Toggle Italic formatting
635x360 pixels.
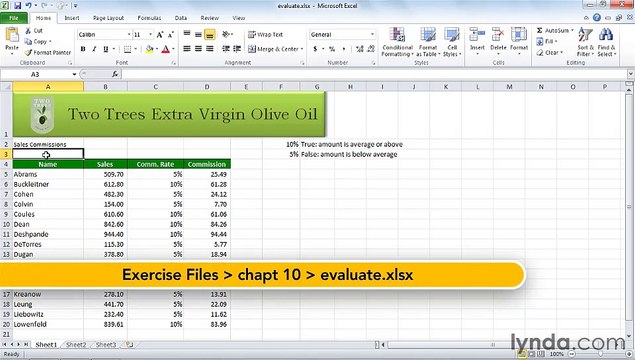94,49
